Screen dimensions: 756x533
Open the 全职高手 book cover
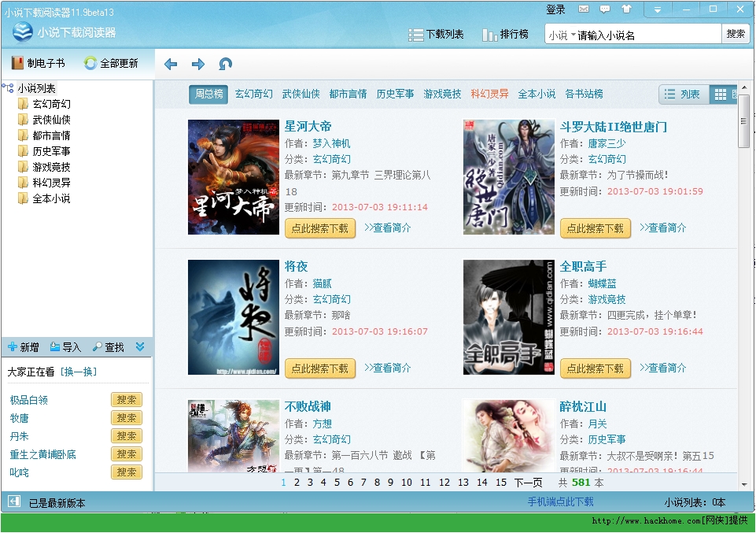(x=509, y=317)
